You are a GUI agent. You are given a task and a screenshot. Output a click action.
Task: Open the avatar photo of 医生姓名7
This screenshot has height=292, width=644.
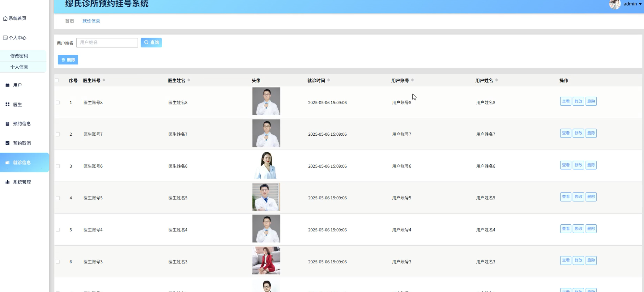(x=266, y=133)
